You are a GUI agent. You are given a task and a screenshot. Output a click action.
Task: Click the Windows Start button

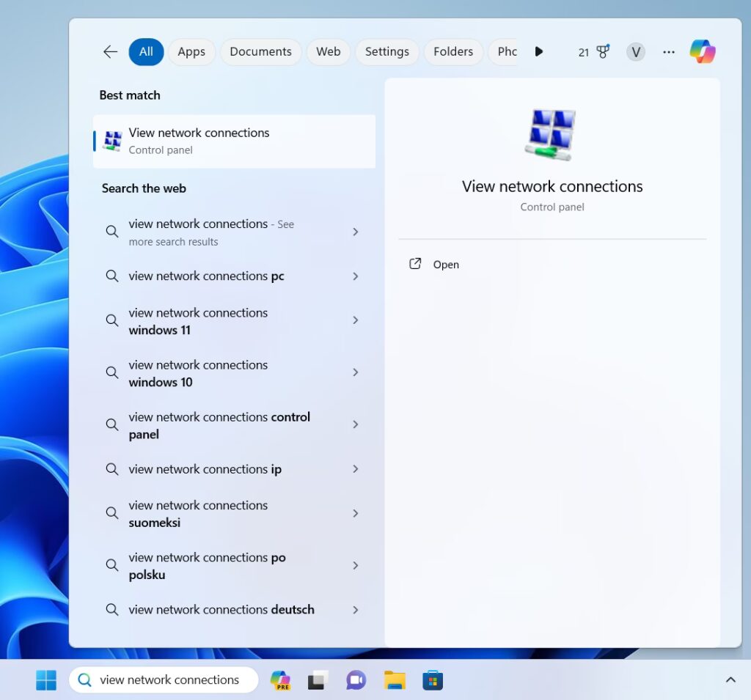coord(46,680)
